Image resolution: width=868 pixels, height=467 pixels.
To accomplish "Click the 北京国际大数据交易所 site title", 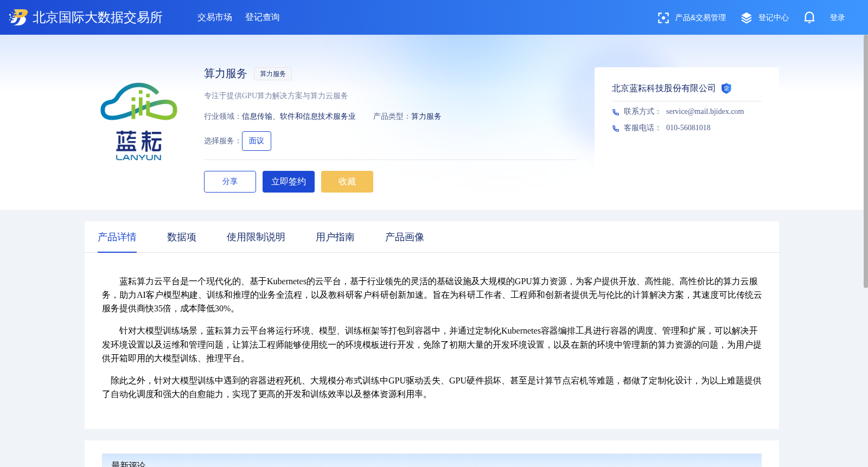I will point(98,17).
